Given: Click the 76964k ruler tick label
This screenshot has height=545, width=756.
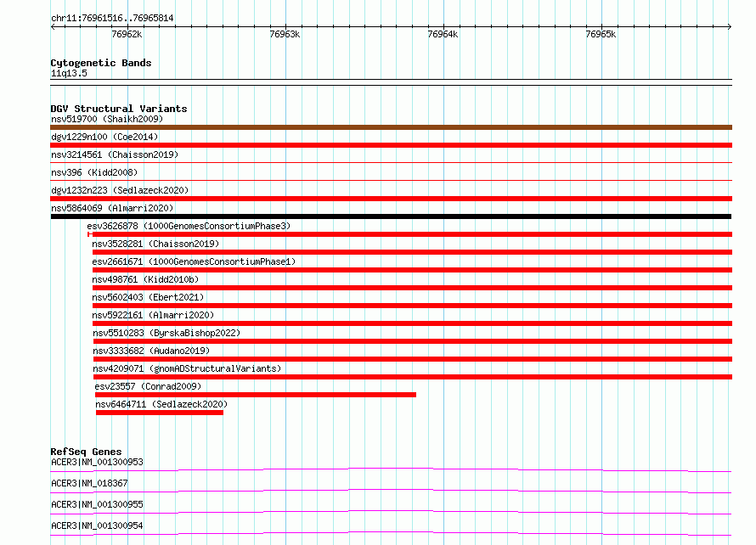Looking at the screenshot, I should pyautogui.click(x=443, y=34).
